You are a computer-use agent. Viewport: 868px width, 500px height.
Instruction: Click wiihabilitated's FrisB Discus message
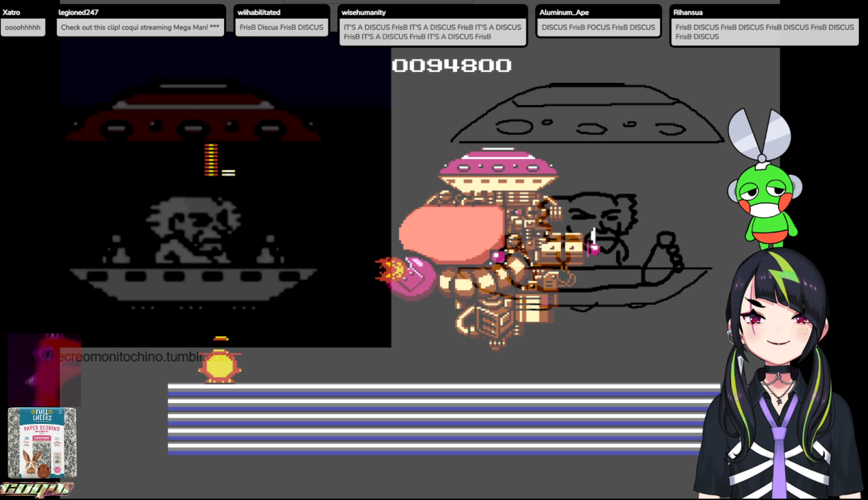coord(281,28)
